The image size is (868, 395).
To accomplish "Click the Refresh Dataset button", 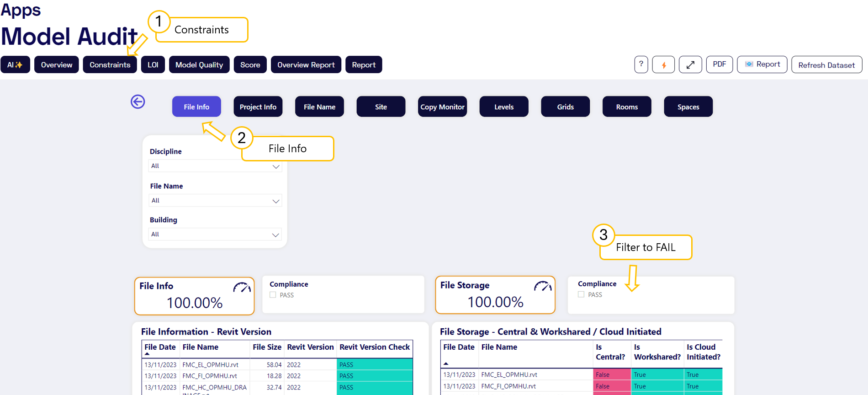I will click(826, 65).
